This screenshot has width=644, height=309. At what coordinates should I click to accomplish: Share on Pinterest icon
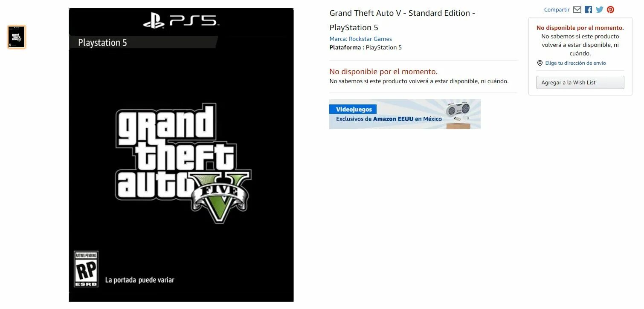[x=611, y=9]
